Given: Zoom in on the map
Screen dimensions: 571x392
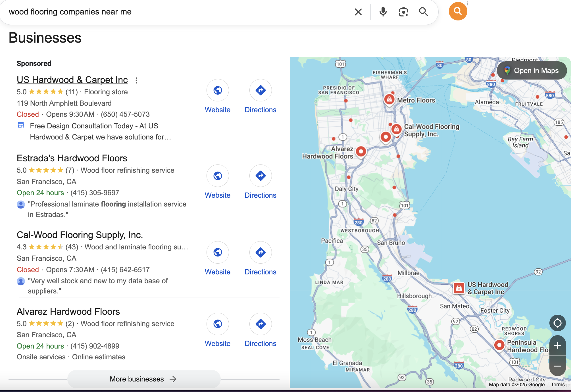Looking at the screenshot, I should pyautogui.click(x=557, y=345).
